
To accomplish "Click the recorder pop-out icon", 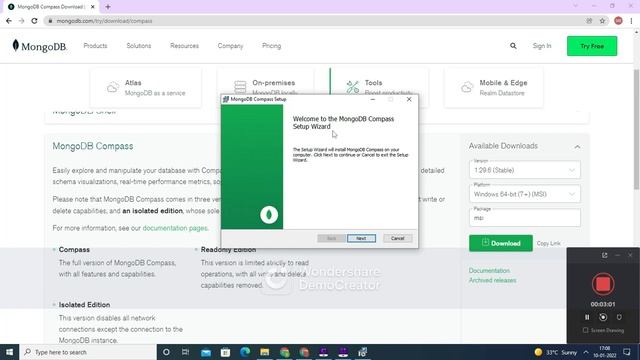I will pos(604,255).
